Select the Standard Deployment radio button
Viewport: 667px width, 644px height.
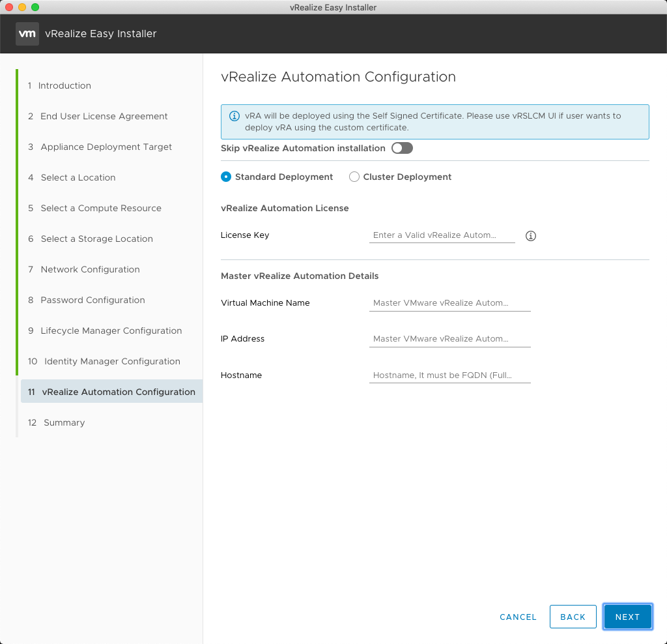coord(226,177)
